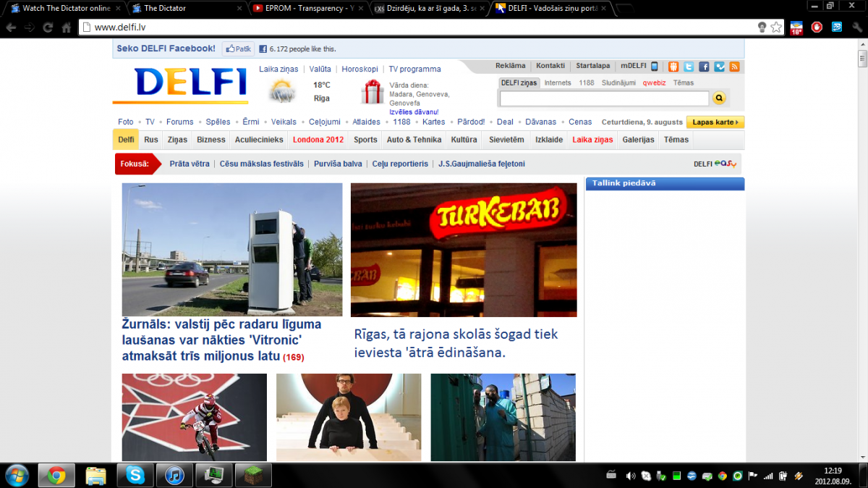Open the Londona 2012 menu section
The image size is (868, 488).
click(x=318, y=140)
